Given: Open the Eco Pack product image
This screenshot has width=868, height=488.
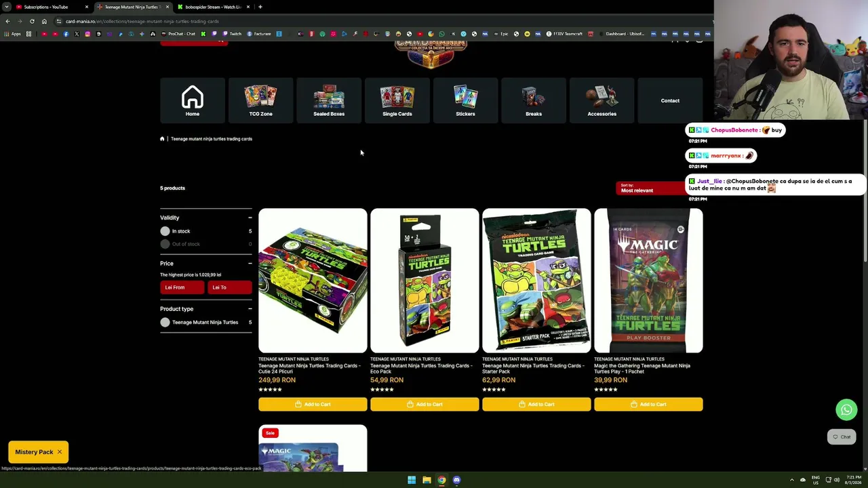Looking at the screenshot, I should tap(425, 281).
